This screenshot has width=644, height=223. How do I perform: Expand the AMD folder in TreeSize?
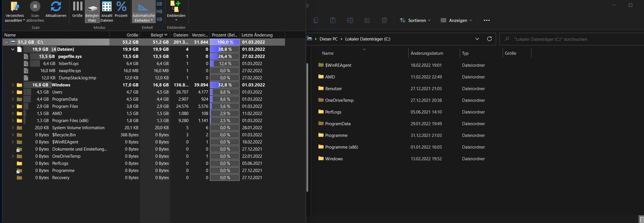(13, 113)
